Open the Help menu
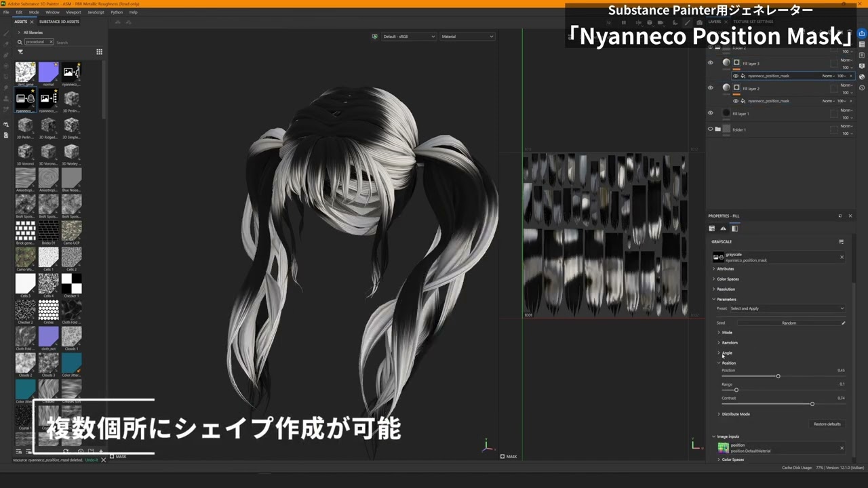The height and width of the screenshot is (488, 868). (x=133, y=12)
